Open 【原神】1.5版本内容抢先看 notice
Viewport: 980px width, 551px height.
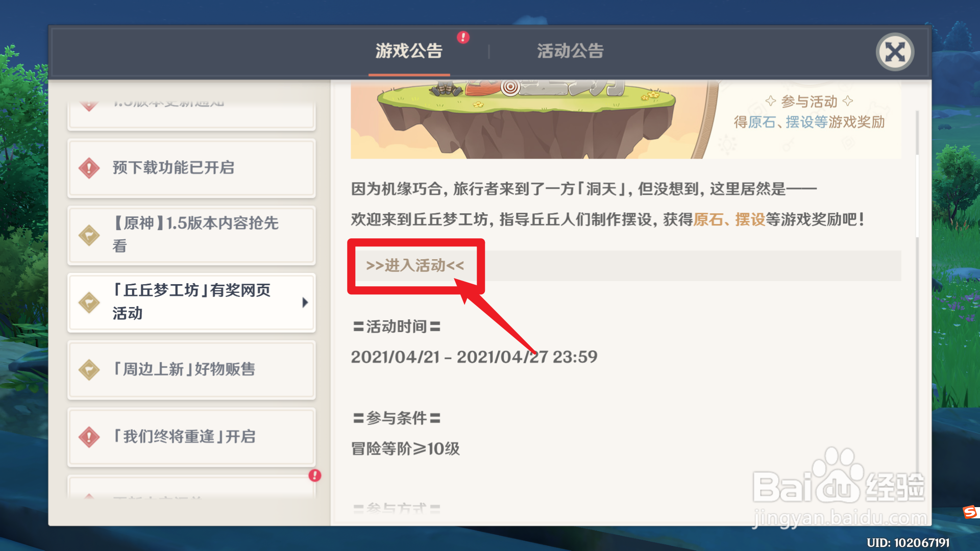(x=191, y=235)
